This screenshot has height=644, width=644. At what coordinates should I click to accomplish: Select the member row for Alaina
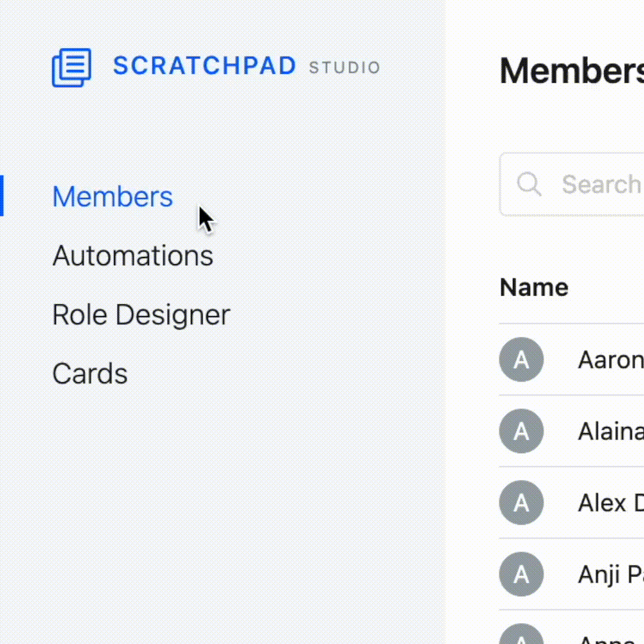[608, 431]
